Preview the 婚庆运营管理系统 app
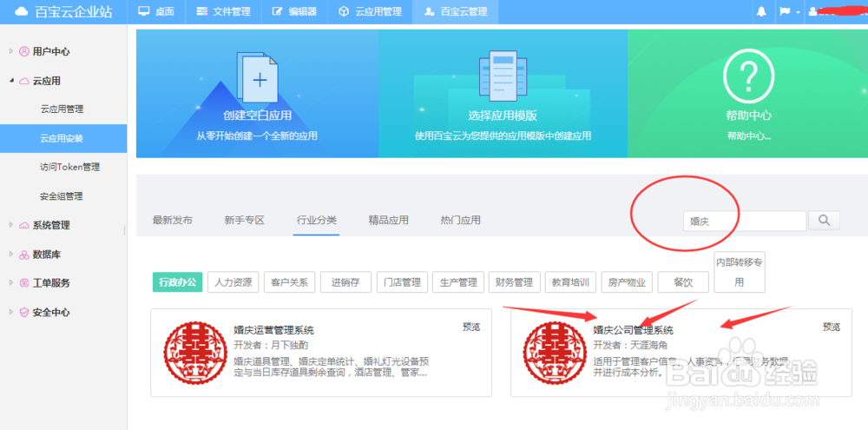The image size is (868, 430). 471,327
